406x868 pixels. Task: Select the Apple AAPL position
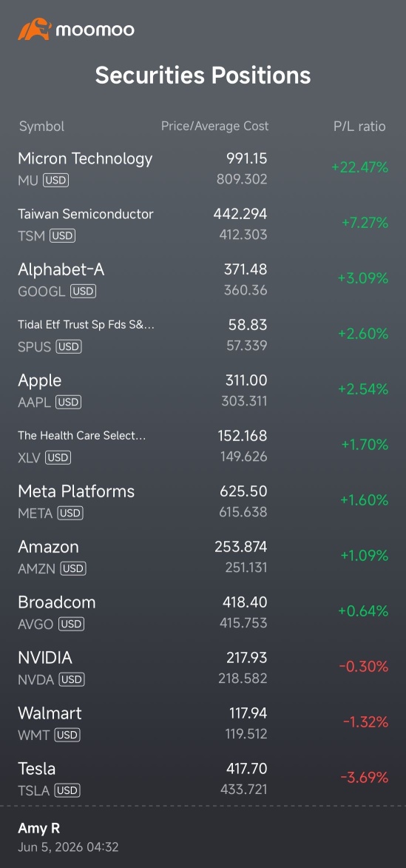pos(203,390)
